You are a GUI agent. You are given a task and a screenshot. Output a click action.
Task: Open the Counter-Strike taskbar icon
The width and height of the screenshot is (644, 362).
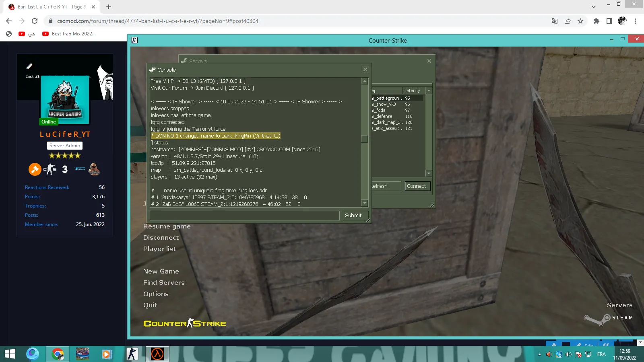[x=132, y=354]
